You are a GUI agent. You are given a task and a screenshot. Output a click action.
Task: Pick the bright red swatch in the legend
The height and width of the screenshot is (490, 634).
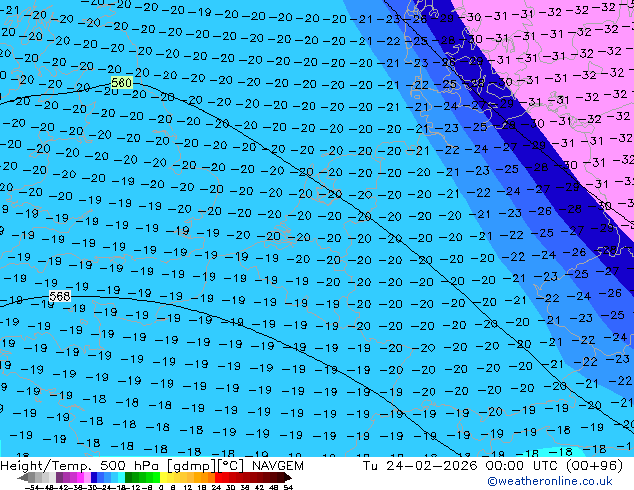[218, 477]
